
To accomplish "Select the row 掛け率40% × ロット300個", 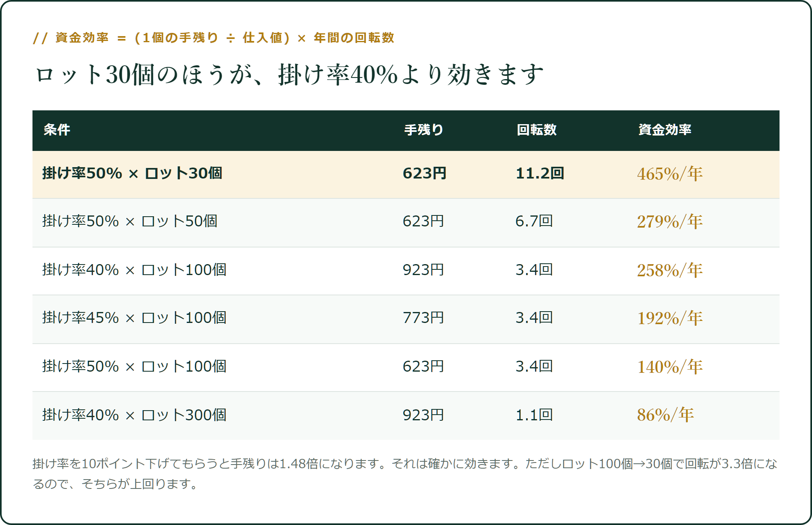I will [x=406, y=416].
